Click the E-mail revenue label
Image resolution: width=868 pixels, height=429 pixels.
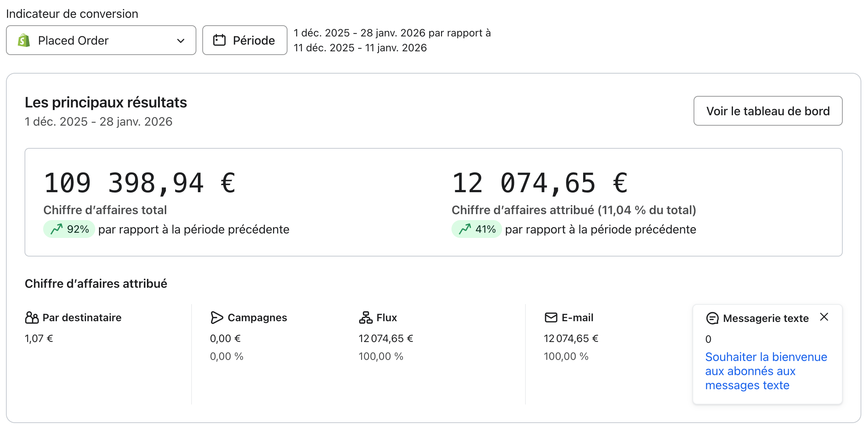click(x=577, y=317)
